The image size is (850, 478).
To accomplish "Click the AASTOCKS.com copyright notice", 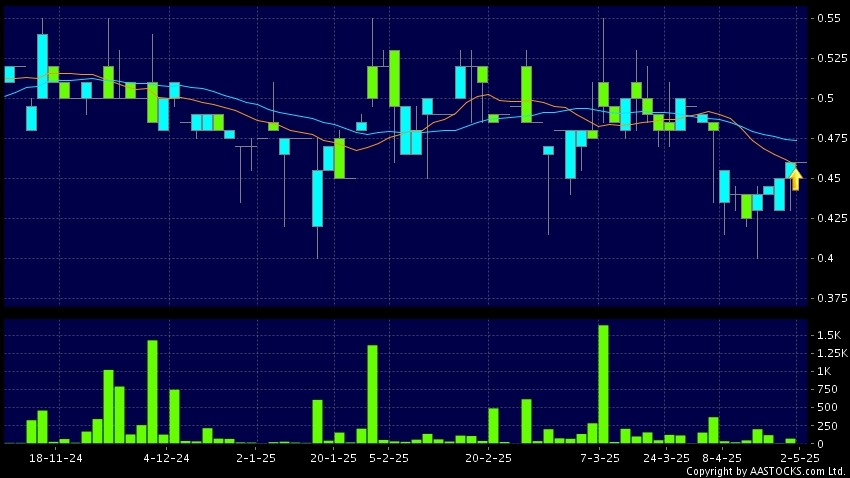I will pyautogui.click(x=767, y=471).
